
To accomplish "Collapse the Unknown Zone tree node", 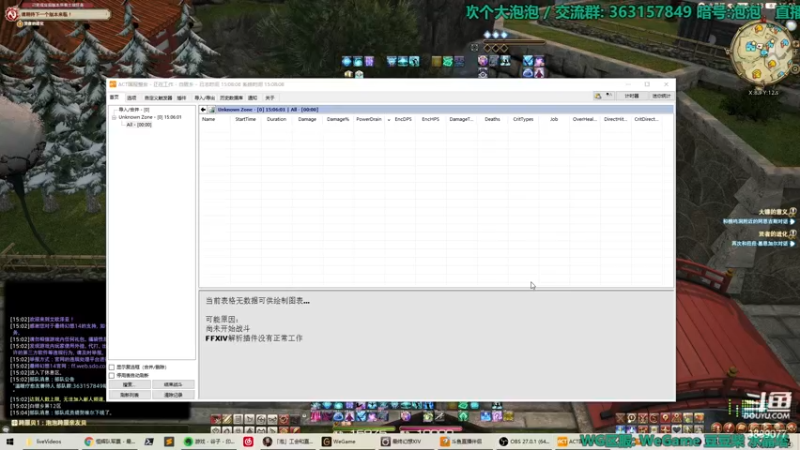I will [114, 117].
